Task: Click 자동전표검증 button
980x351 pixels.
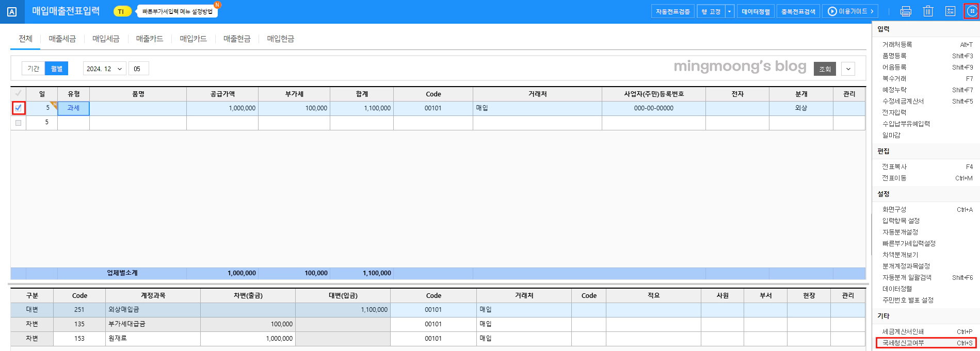Action: tap(673, 11)
